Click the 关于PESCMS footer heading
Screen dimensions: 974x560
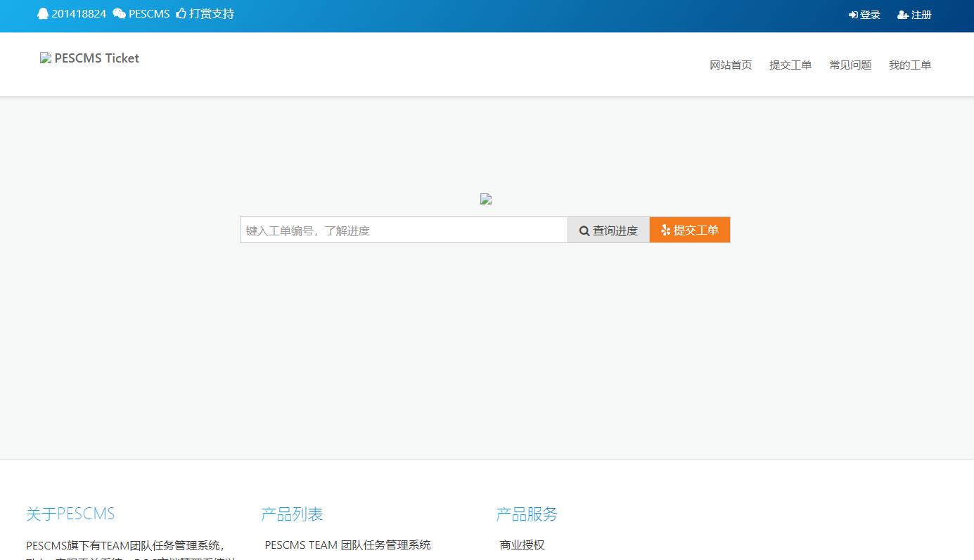click(70, 514)
